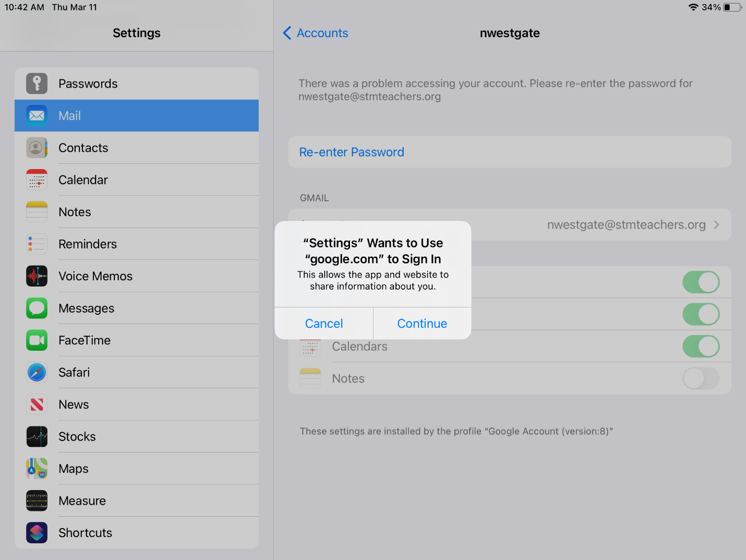Tap the battery indicator icon
The height and width of the screenshot is (560, 746).
[x=732, y=7]
